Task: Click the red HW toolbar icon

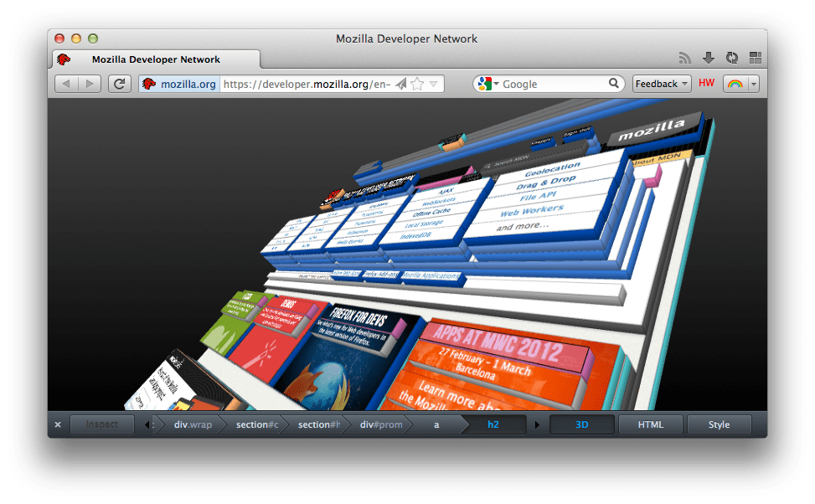Action: (706, 84)
